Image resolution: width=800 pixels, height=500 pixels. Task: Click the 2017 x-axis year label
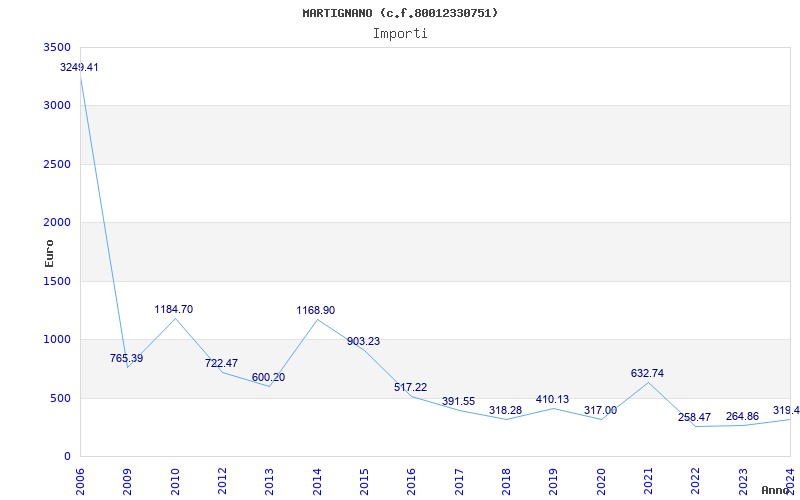pyautogui.click(x=459, y=482)
